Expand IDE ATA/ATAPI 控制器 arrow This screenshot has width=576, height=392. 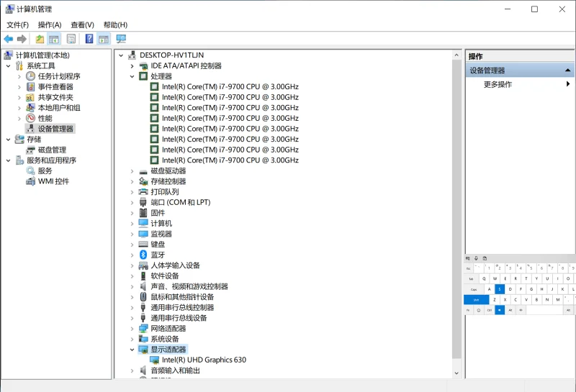[x=132, y=66]
